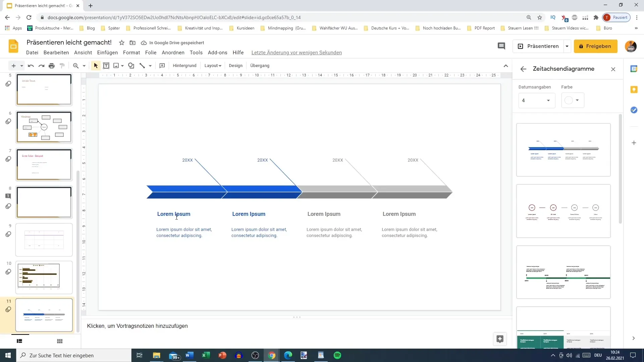
Task: Open Excel from the taskbar
Action: pyautogui.click(x=206, y=355)
